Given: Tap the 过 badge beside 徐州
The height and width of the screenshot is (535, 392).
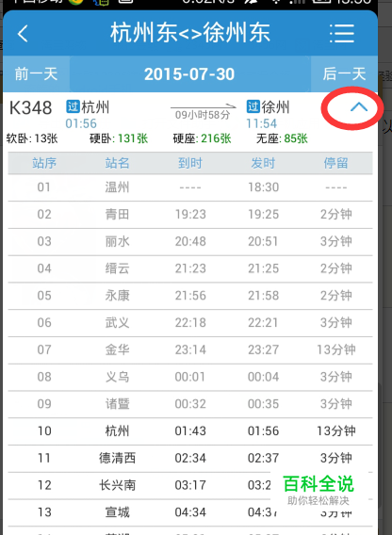Looking at the screenshot, I should tap(253, 106).
